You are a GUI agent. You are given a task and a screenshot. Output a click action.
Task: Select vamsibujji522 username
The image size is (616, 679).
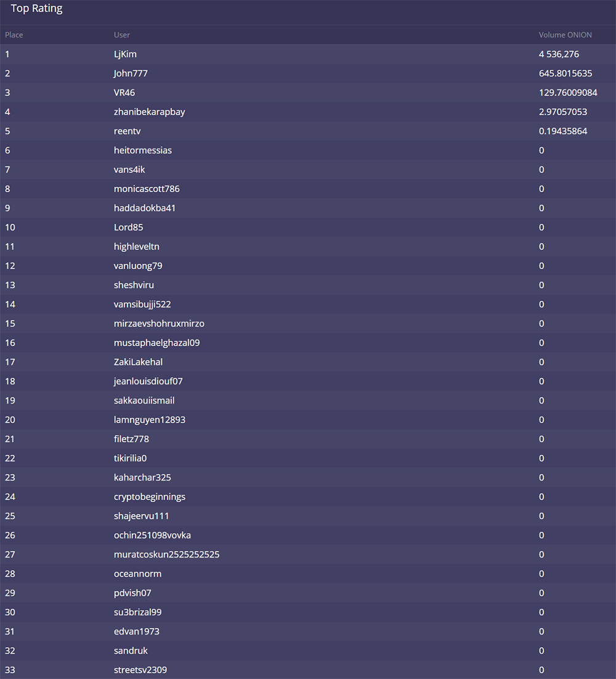(x=142, y=304)
